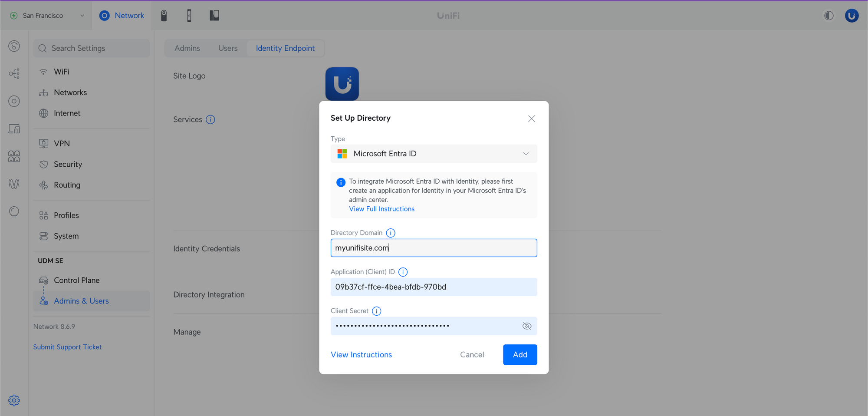Toggle dark/light theme icon

[x=829, y=16]
